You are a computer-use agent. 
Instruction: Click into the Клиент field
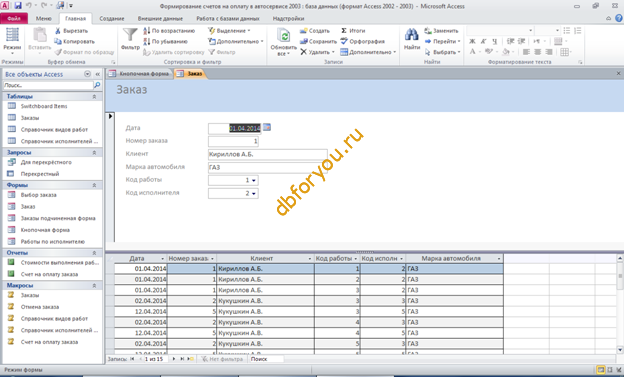coord(267,154)
